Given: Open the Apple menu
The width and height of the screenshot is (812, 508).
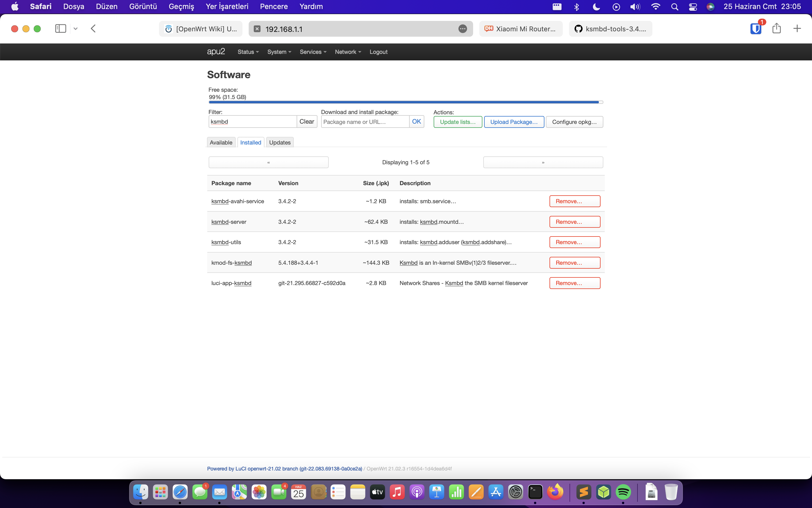Looking at the screenshot, I should tap(15, 7).
